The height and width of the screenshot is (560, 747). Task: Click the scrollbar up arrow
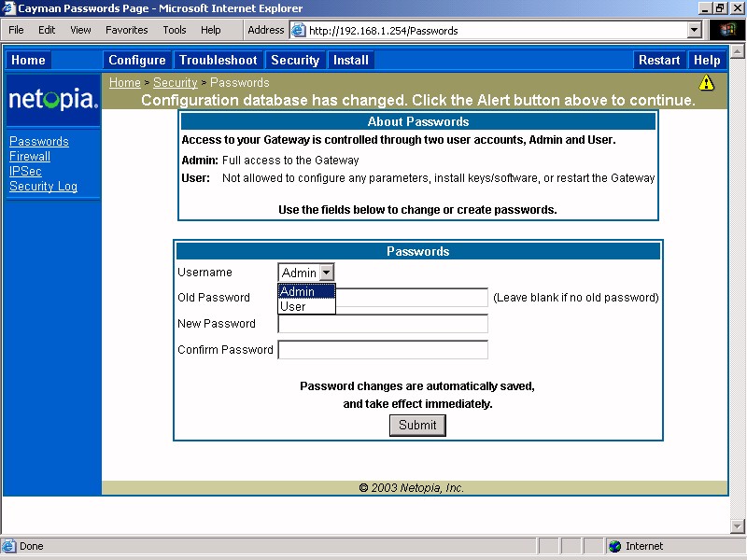point(737,51)
